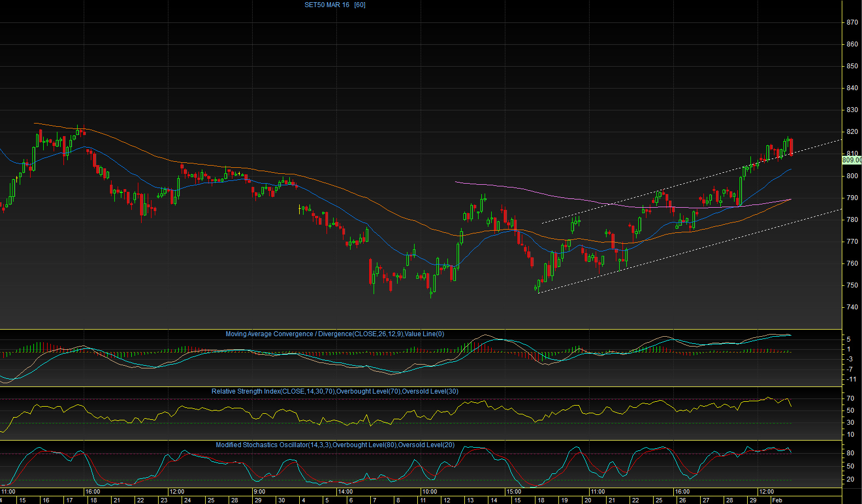Click date 26 on the date axis
The image size is (862, 504).
(682, 500)
